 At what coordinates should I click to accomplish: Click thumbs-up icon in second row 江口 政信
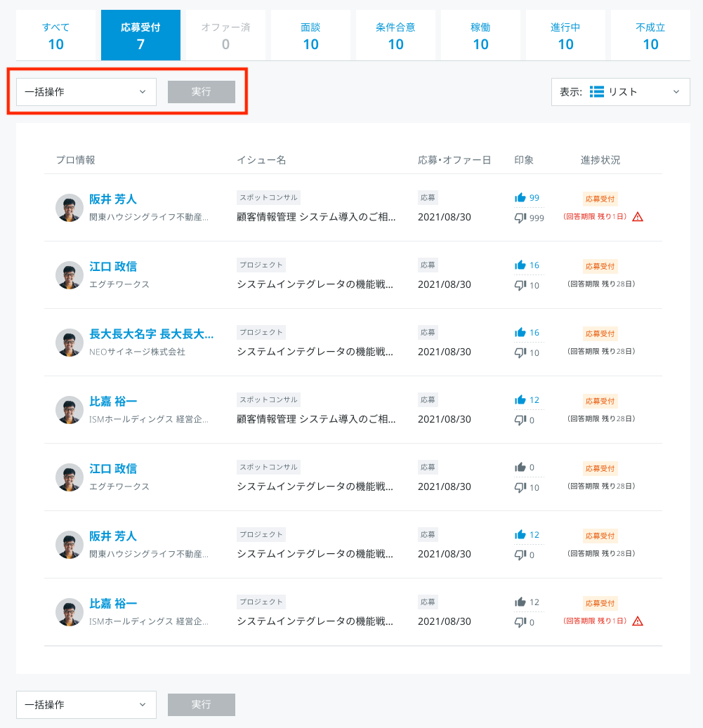[x=520, y=265]
